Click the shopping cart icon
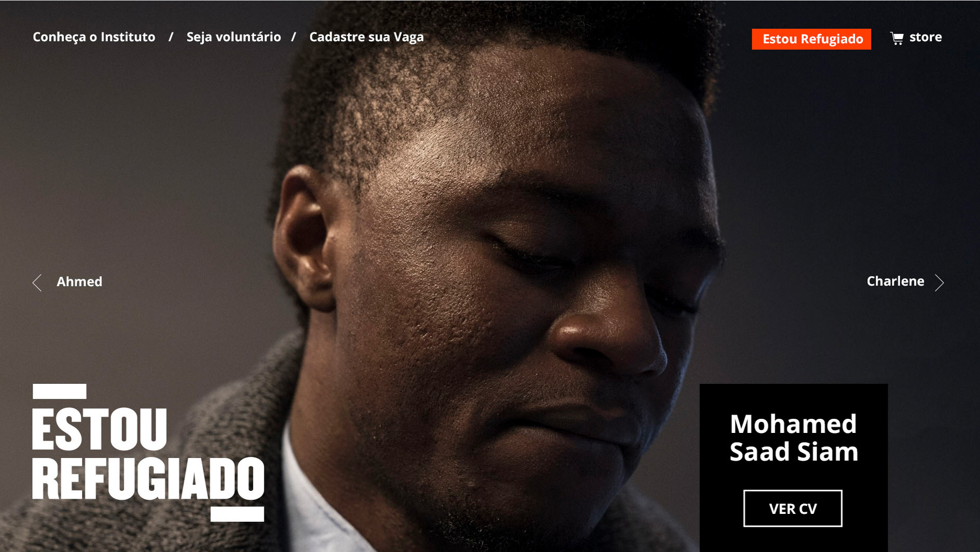The height and width of the screenshot is (552, 980). (897, 38)
